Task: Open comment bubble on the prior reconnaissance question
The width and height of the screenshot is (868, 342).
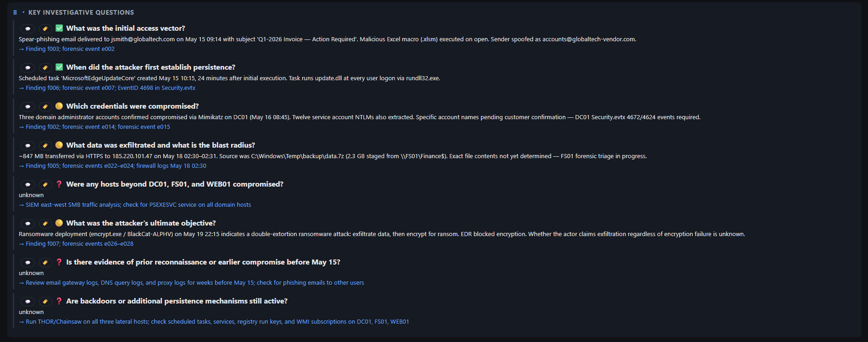Action: point(28,262)
